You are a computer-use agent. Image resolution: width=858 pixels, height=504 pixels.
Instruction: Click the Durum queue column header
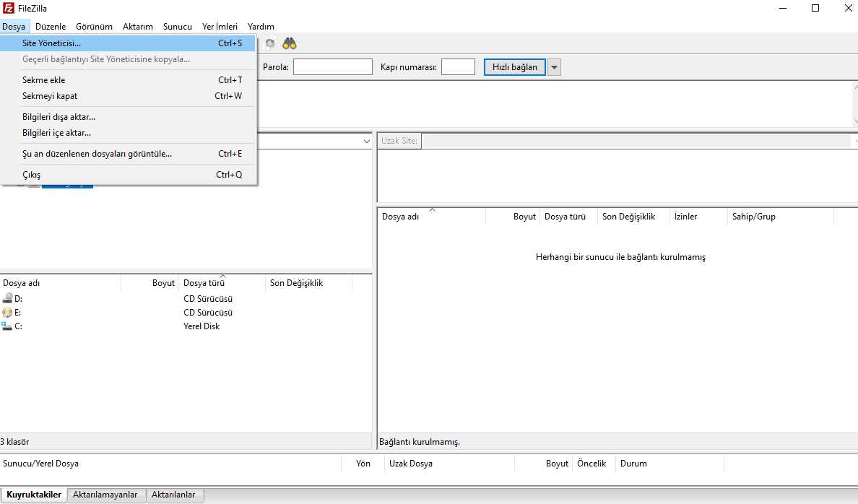coord(669,464)
